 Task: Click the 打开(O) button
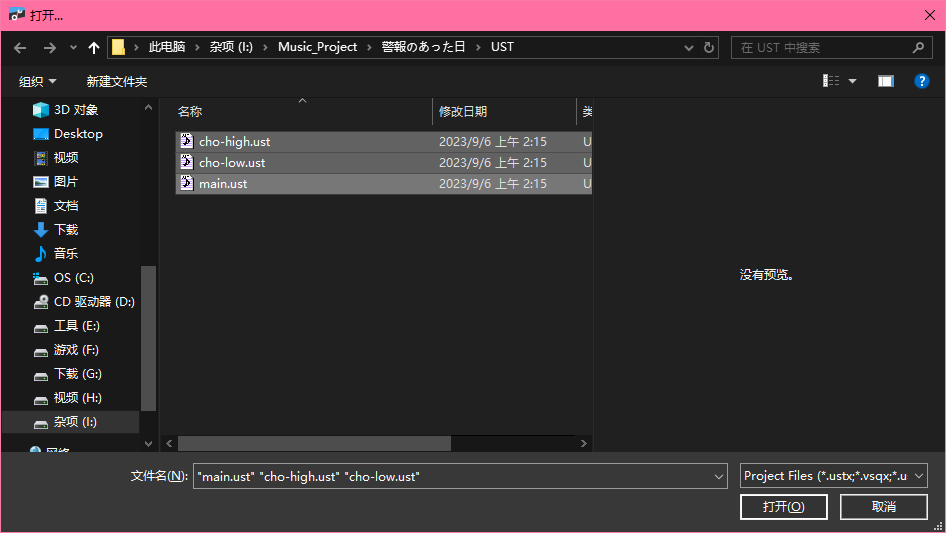(783, 507)
